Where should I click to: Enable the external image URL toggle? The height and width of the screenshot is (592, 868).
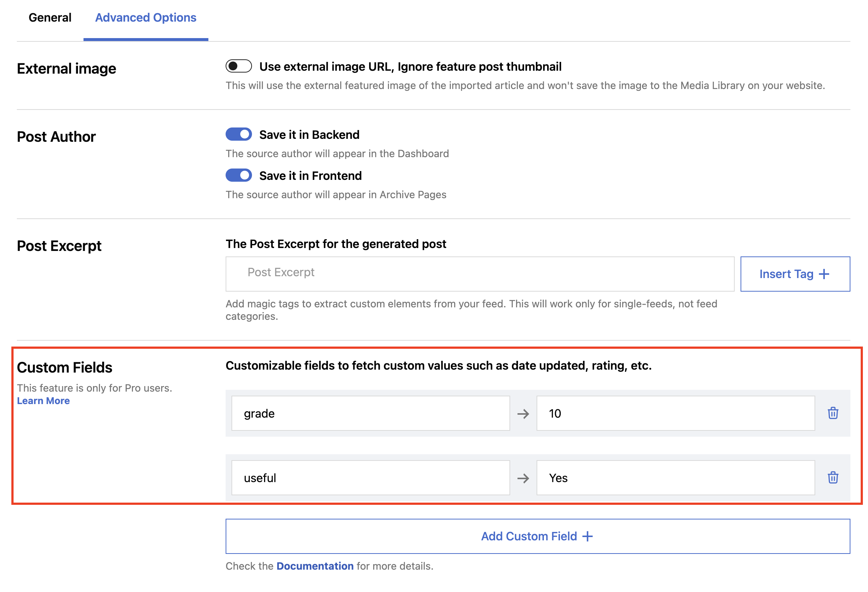pyautogui.click(x=239, y=66)
